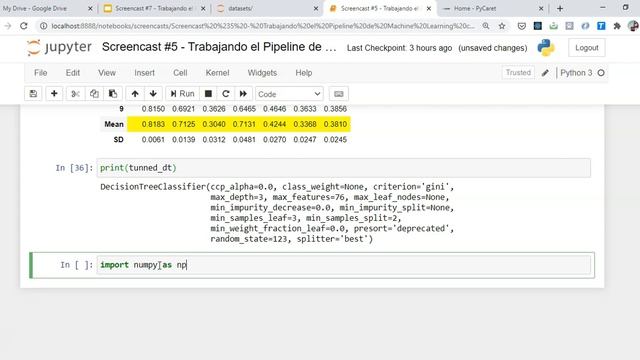Open a new browser tab
The image size is (640, 360).
point(560,8)
